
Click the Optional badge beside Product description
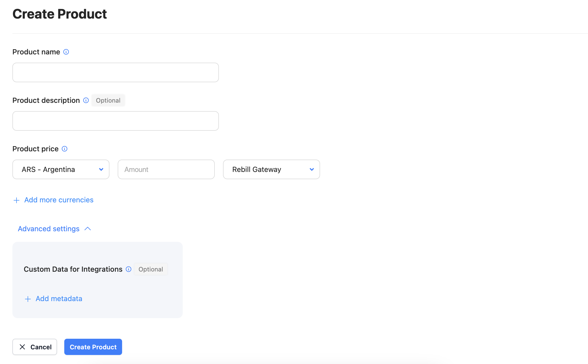pos(108,100)
